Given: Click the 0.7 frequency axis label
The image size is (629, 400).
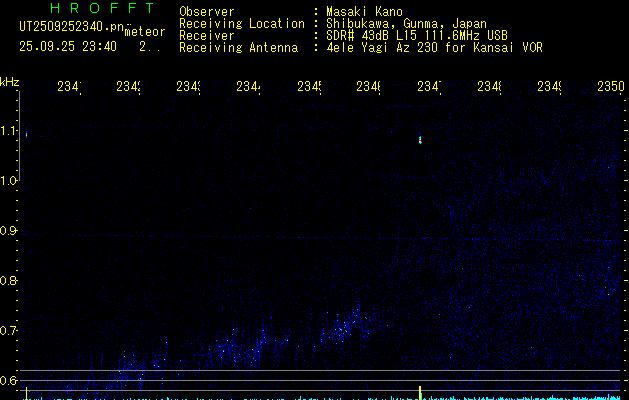Looking at the screenshot, I should point(8,330).
